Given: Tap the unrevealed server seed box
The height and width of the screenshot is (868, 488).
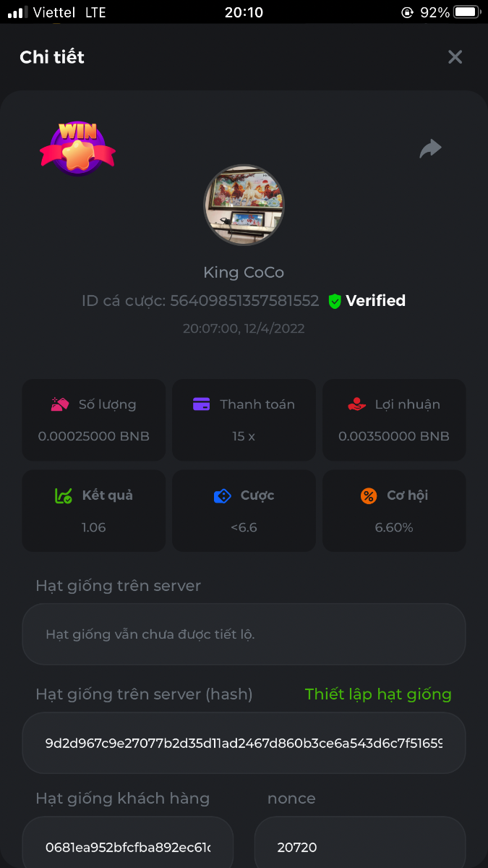Looking at the screenshot, I should point(244,634).
